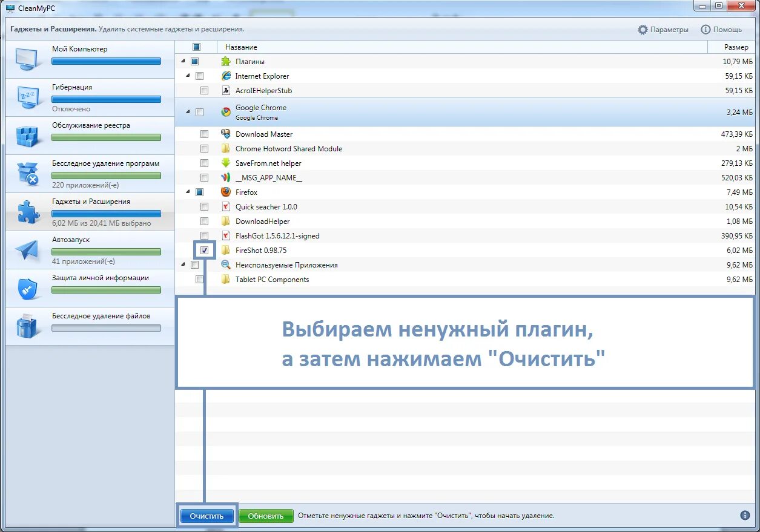Screen dimensions: 760x532
Task: Sort by Размер column header
Action: coord(731,47)
